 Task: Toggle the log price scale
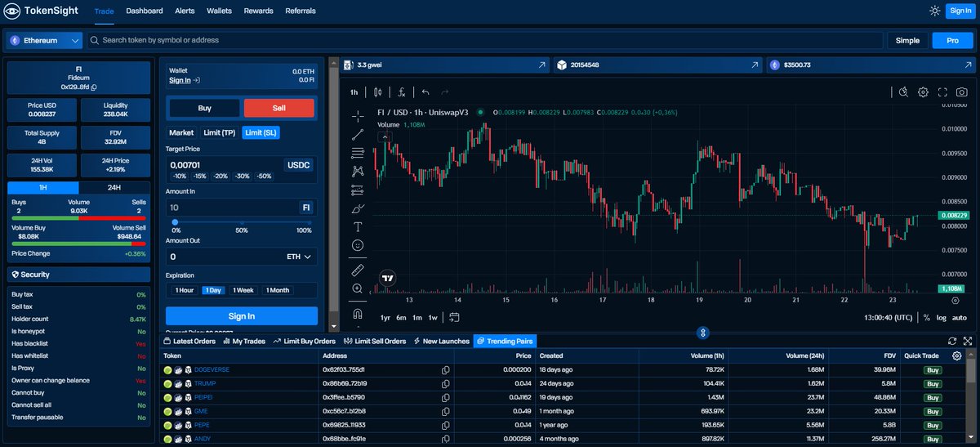942,317
